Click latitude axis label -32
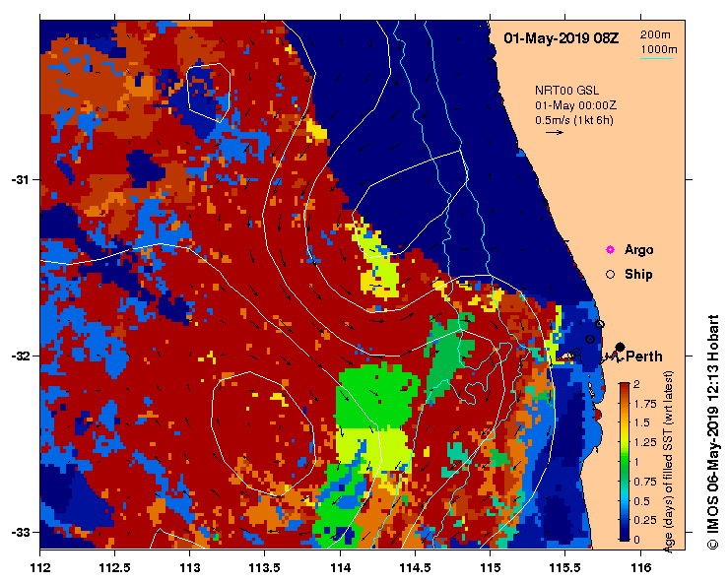728x583 pixels. (x=20, y=356)
